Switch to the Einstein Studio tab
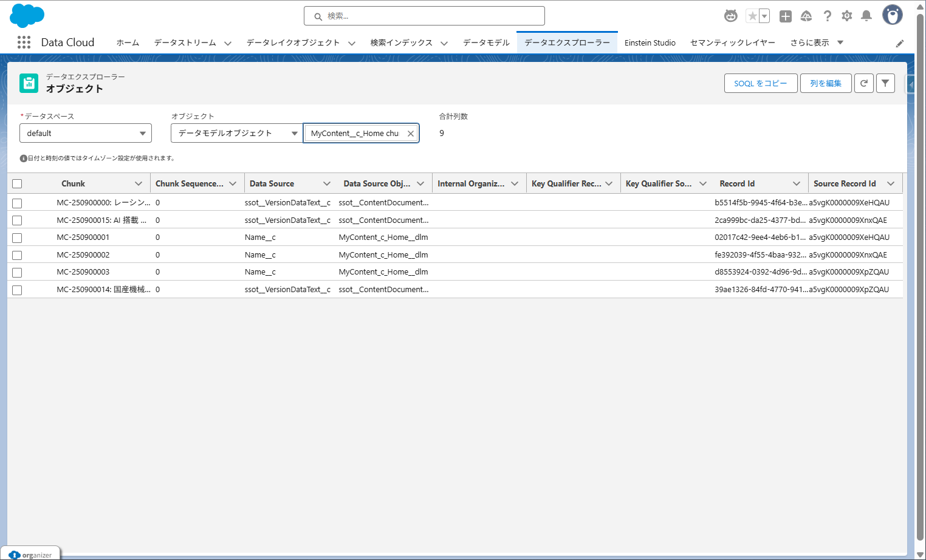This screenshot has width=926, height=560. (650, 43)
